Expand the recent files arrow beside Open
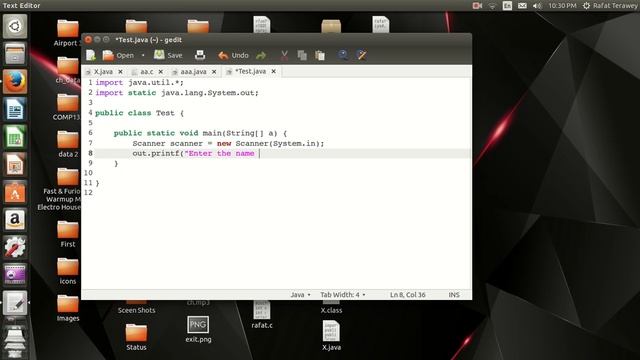This screenshot has height=360, width=640. (x=143, y=55)
